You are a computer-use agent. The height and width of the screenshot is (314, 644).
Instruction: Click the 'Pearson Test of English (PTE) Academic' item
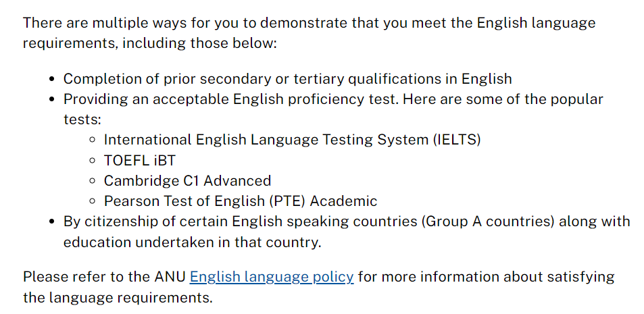point(240,201)
